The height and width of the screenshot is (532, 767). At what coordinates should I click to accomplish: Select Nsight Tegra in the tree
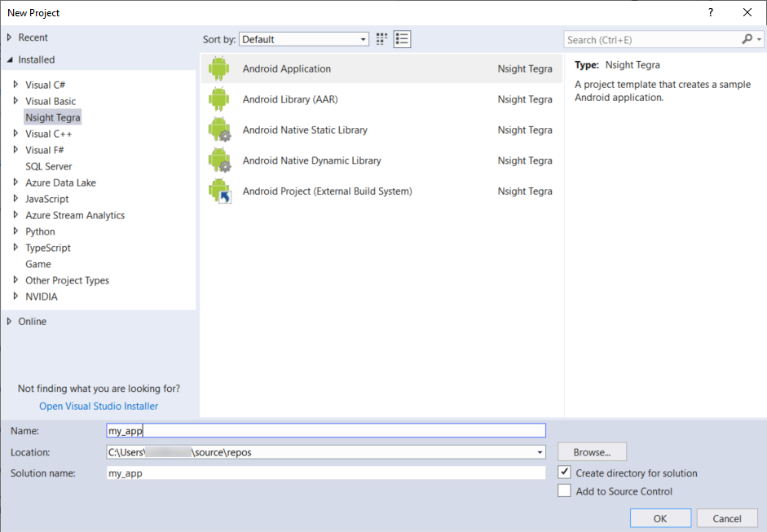click(x=53, y=117)
